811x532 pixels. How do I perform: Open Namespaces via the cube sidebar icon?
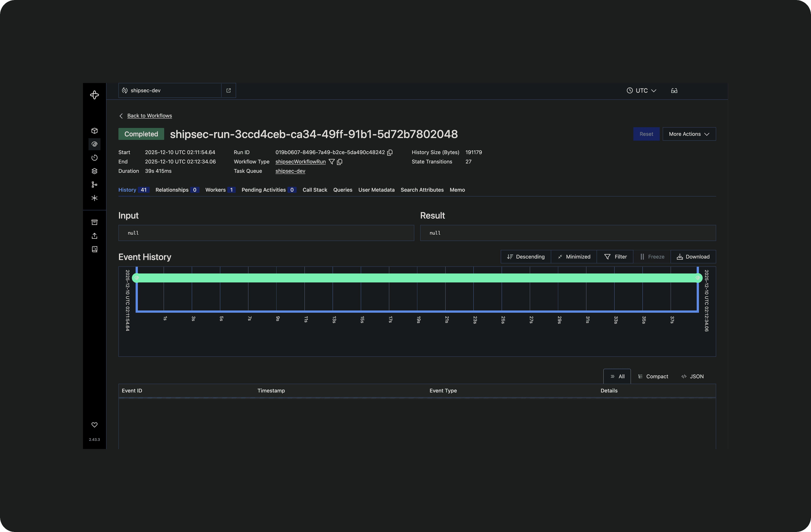pyautogui.click(x=94, y=131)
